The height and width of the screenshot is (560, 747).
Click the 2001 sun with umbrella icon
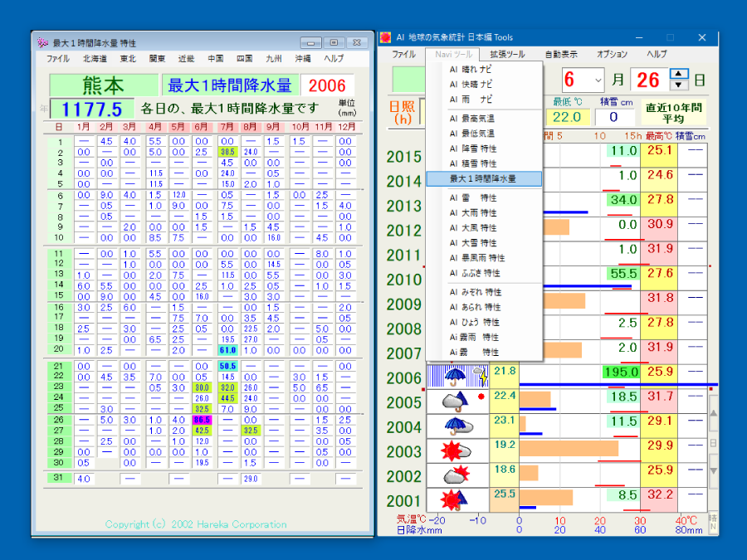coord(456,499)
